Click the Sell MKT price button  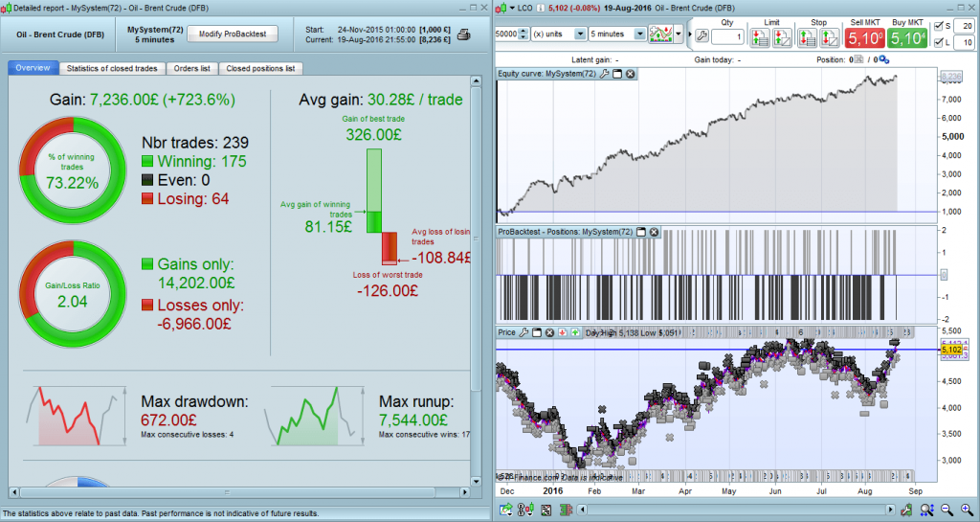tap(864, 38)
